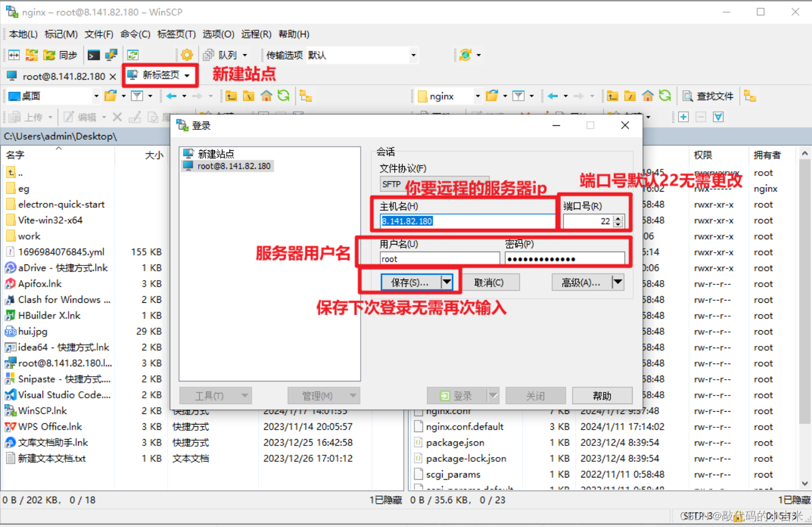Screen dimensions: 812x527
Task: Click the 同步 synchronize toolbar button
Action: (x=61, y=55)
